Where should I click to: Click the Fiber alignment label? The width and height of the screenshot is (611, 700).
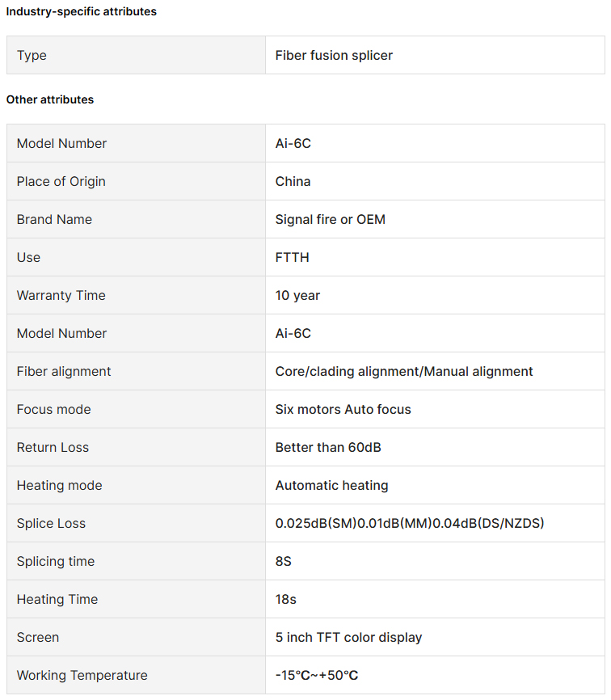point(64,372)
